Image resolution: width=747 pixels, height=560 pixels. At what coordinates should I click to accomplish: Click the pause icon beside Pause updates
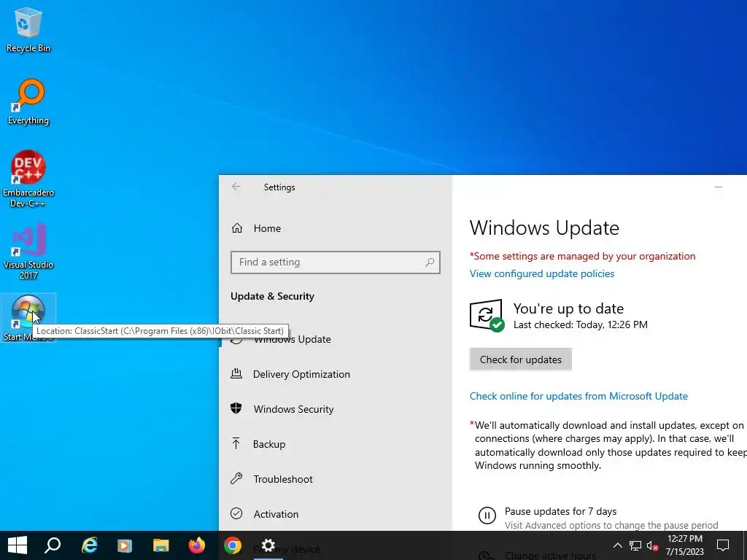pos(487,516)
